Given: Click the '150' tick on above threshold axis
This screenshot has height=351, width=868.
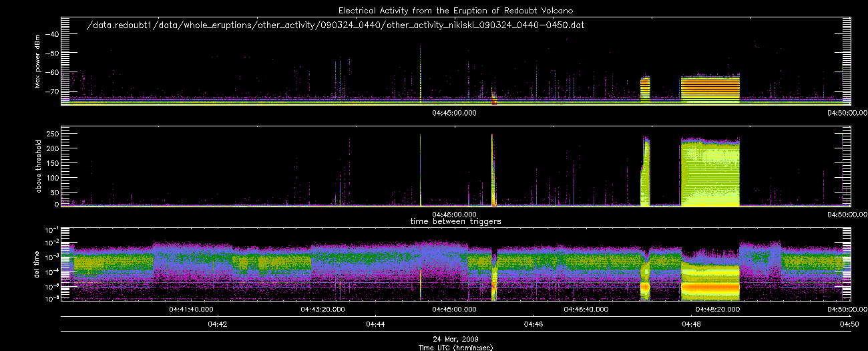Looking at the screenshot, I should click(52, 162).
